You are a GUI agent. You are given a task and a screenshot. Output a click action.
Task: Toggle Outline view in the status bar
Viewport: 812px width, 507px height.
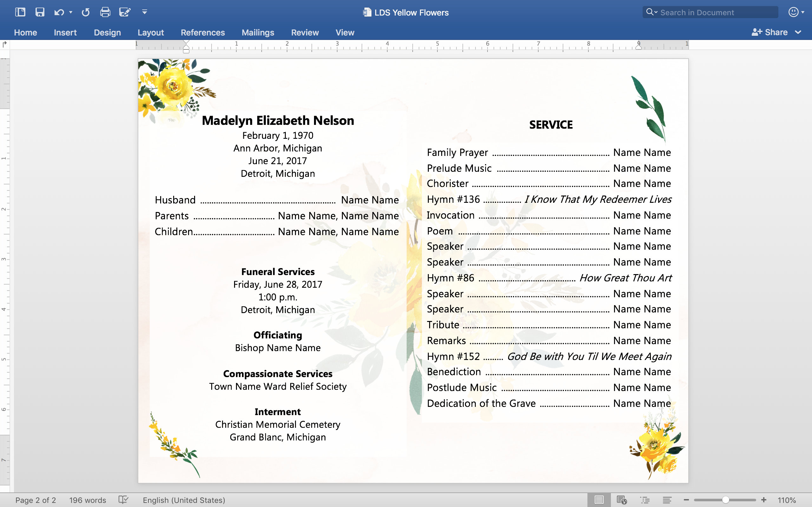pos(645,500)
